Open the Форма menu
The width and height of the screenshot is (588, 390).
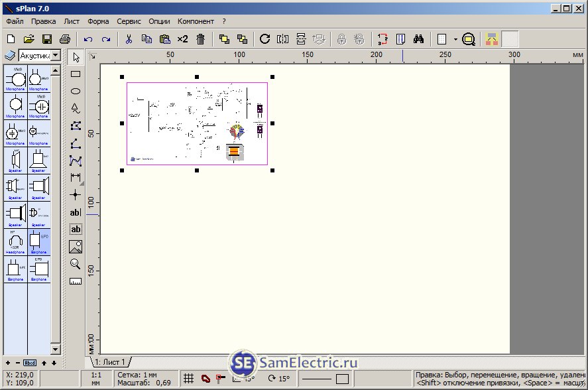pyautogui.click(x=98, y=21)
